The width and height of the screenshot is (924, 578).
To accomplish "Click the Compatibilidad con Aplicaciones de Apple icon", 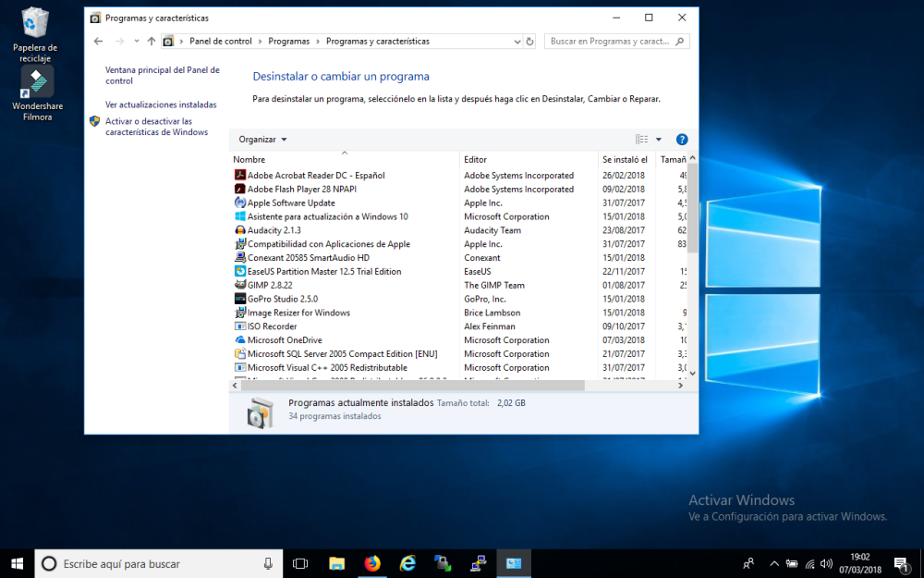I will (x=240, y=243).
